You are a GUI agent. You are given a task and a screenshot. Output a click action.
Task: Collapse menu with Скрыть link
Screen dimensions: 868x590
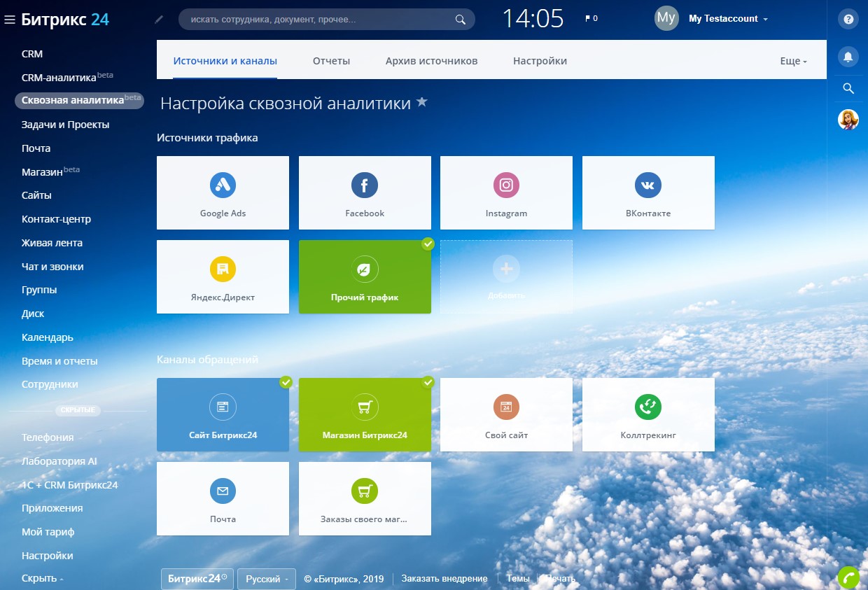click(x=42, y=579)
